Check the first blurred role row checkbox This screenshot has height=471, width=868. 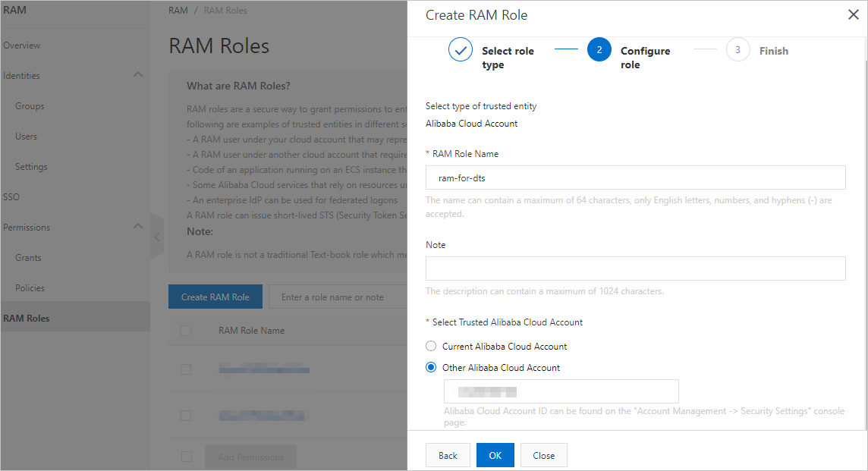(x=186, y=369)
